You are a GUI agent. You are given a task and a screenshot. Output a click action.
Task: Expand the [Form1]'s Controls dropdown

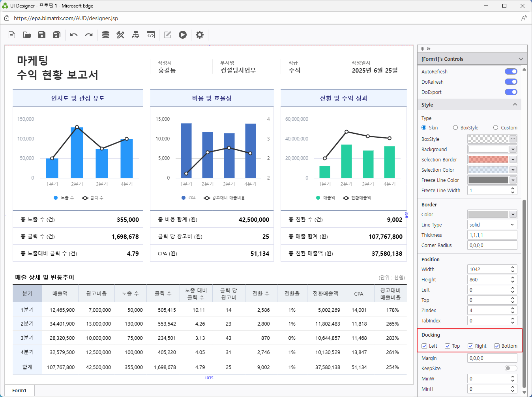(x=521, y=59)
